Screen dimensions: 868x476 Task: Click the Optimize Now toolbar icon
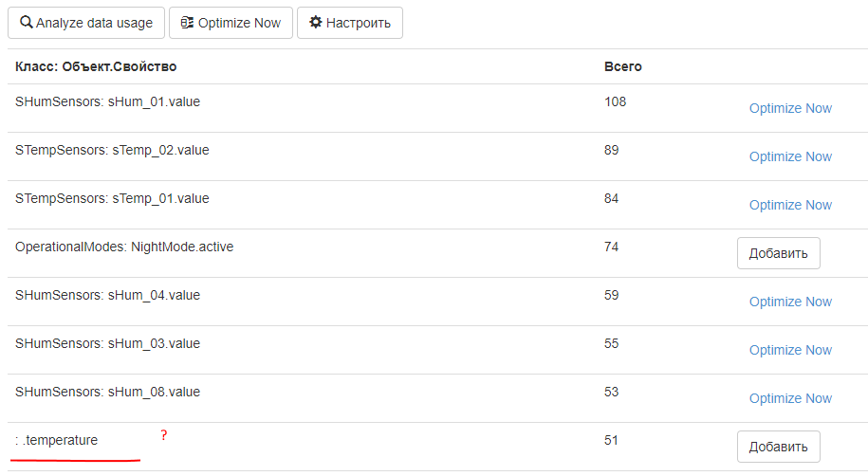point(187,23)
